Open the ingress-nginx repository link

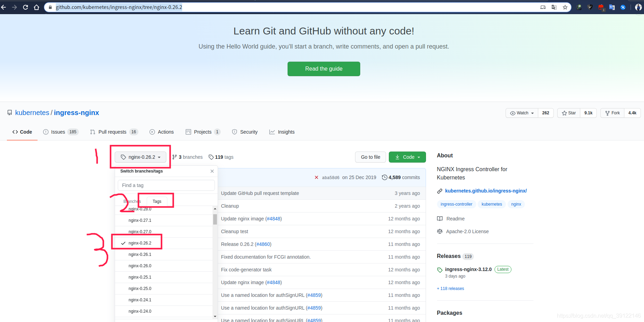76,113
